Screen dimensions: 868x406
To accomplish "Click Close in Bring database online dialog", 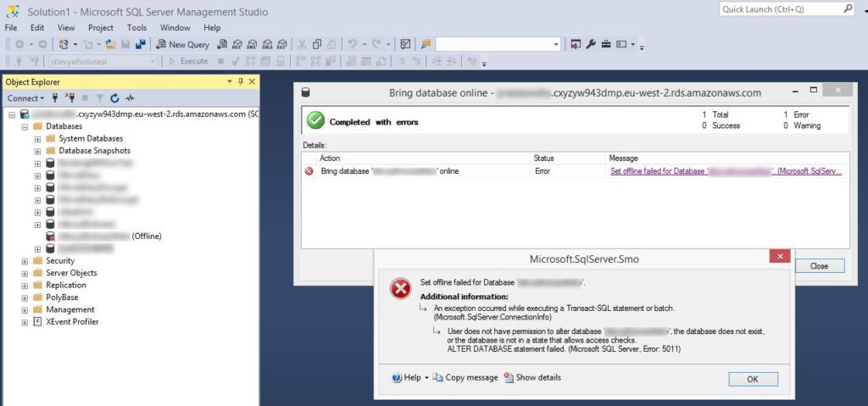I will pos(820,266).
